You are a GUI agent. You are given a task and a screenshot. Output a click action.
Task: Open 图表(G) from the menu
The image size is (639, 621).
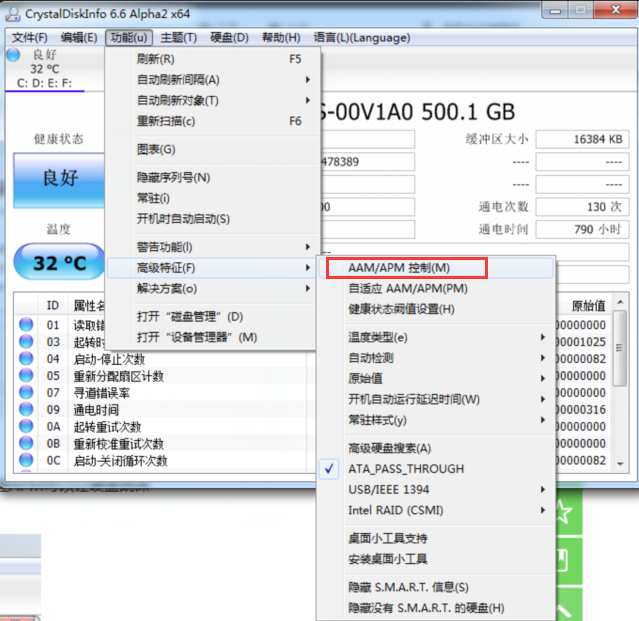(212, 150)
